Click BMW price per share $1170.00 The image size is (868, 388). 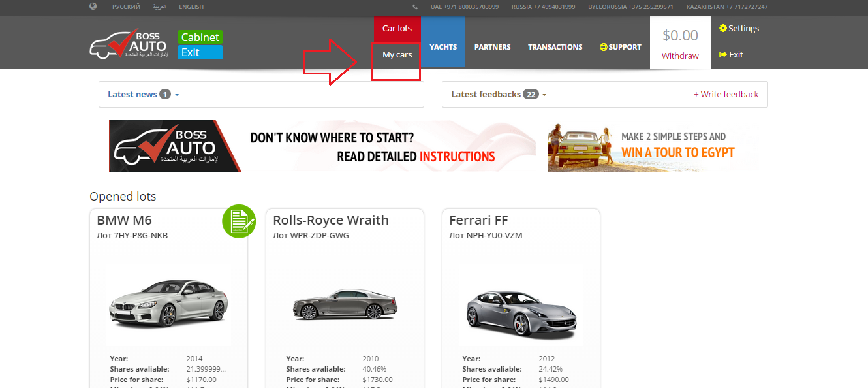pyautogui.click(x=201, y=380)
